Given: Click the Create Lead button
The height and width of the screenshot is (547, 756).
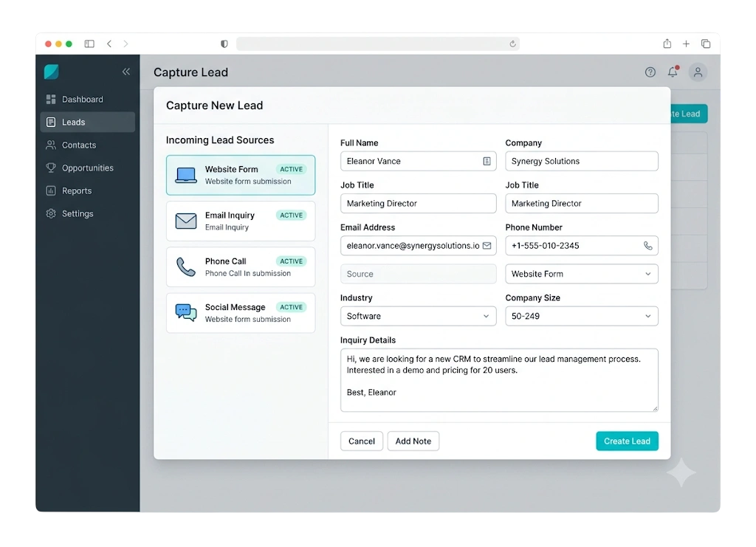Looking at the screenshot, I should coord(627,441).
